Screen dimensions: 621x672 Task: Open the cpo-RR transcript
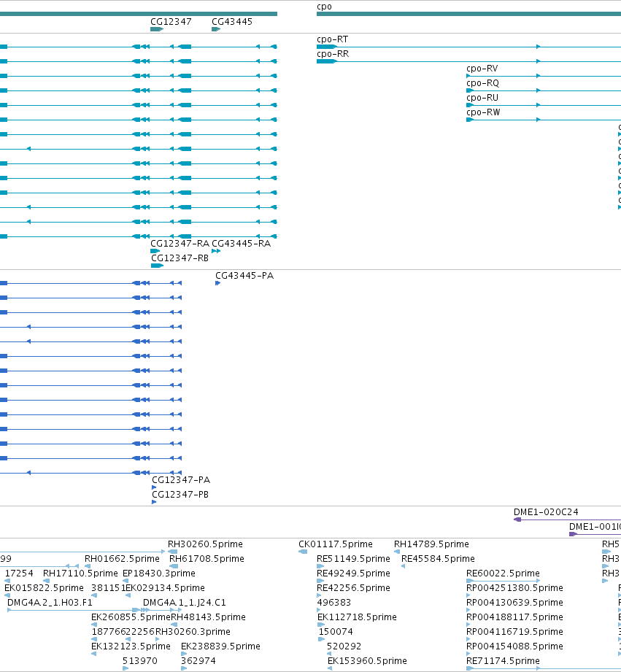333,54
